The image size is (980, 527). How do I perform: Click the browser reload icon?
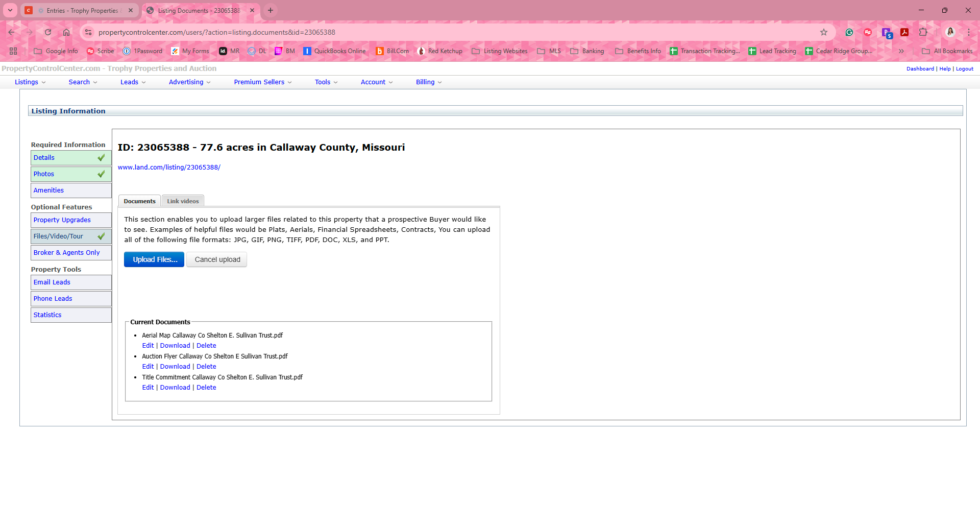point(48,32)
